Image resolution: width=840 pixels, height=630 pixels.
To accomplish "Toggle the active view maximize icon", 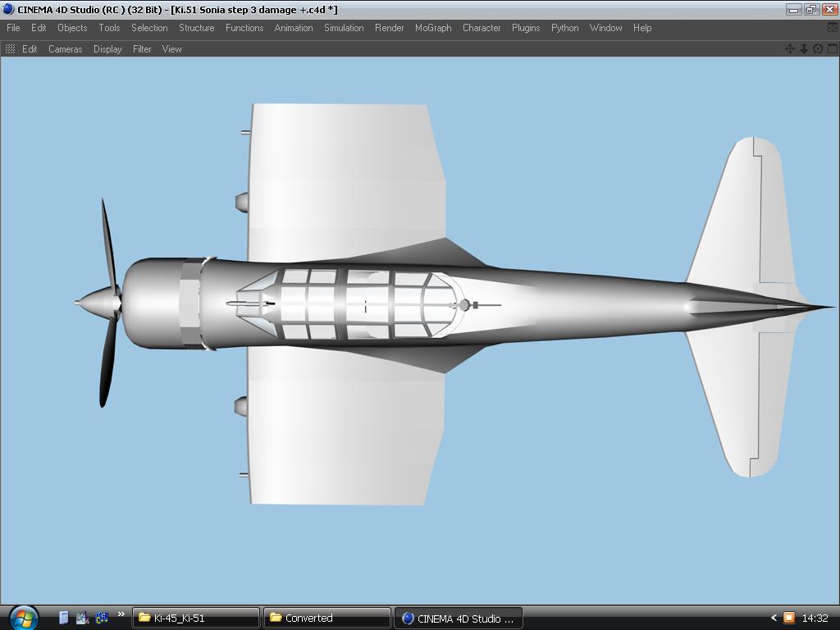I will click(x=832, y=49).
